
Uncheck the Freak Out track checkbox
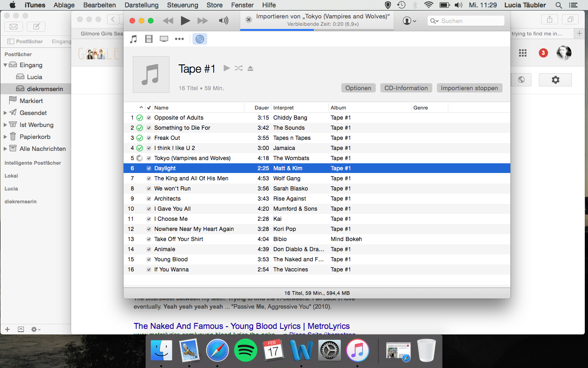tap(149, 138)
